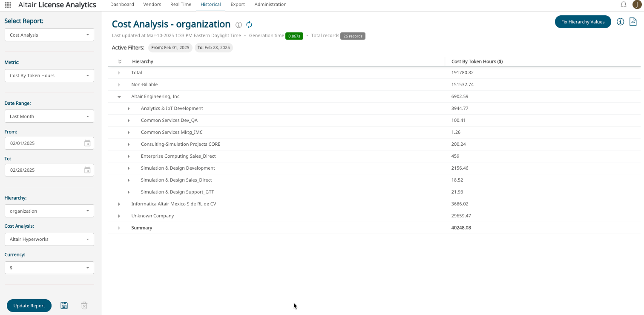Image resolution: width=644 pixels, height=315 pixels.
Task: Select the Enterprise Computing Sales_Direct value 459
Action: point(455,156)
